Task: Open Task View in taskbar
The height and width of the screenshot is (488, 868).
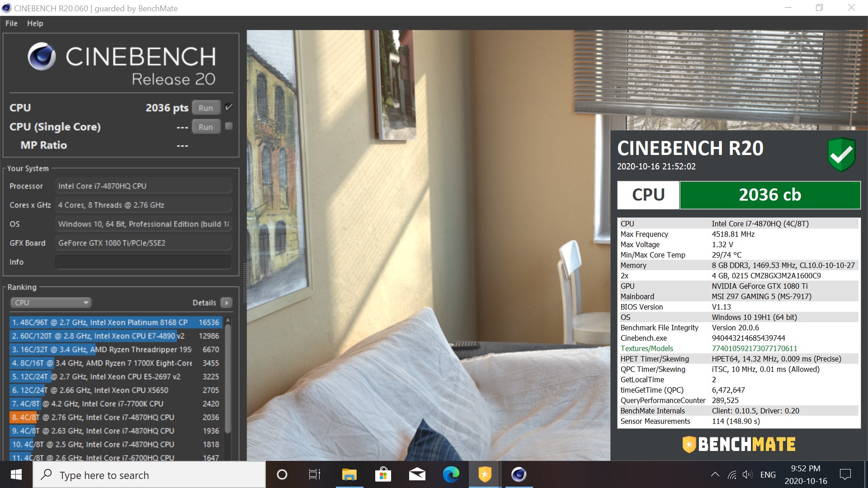Action: pos(315,474)
